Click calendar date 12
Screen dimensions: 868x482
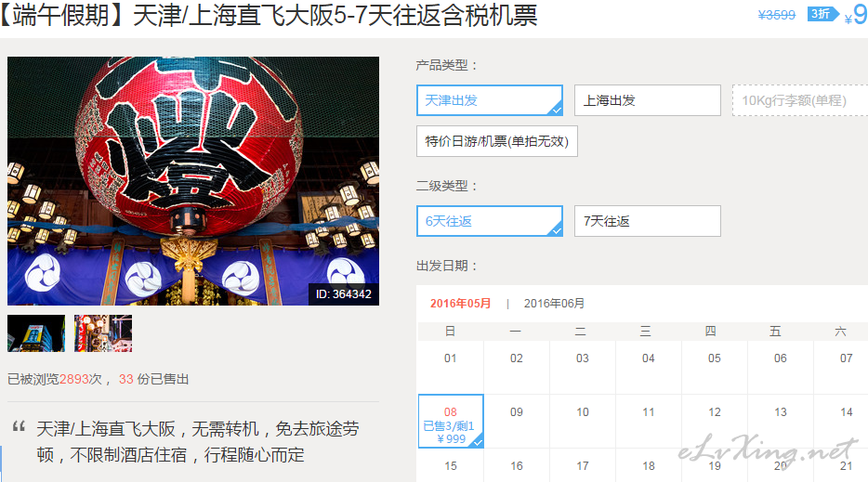pos(715,421)
